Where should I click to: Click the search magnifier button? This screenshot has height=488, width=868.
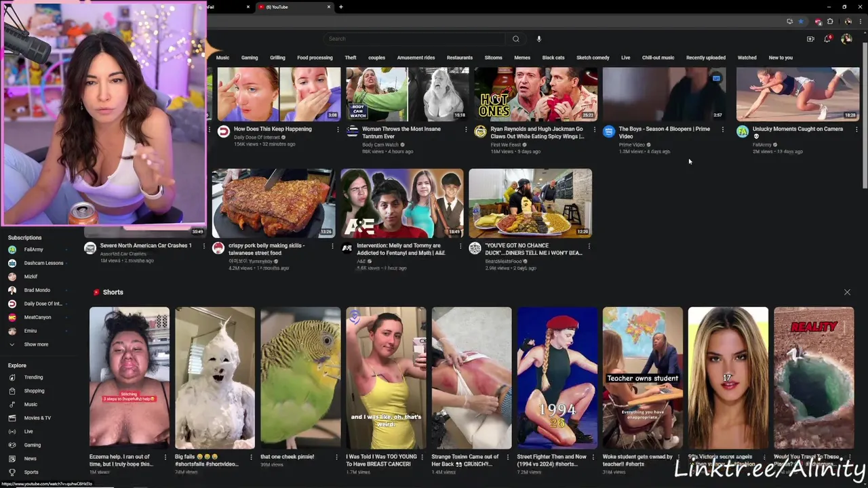(x=515, y=39)
